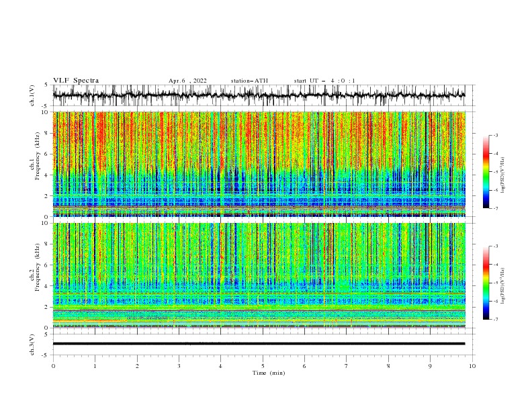Click the "ch.1(V)" axis label

pyautogui.click(x=32, y=95)
